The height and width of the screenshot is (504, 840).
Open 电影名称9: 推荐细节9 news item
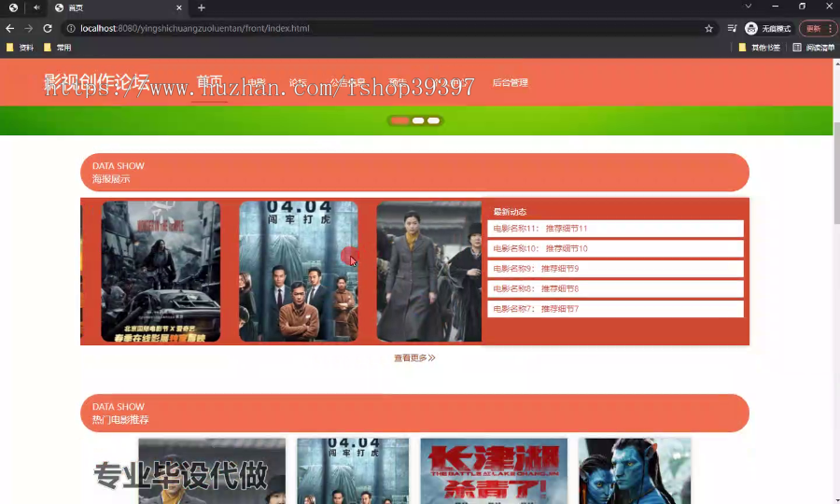click(616, 269)
